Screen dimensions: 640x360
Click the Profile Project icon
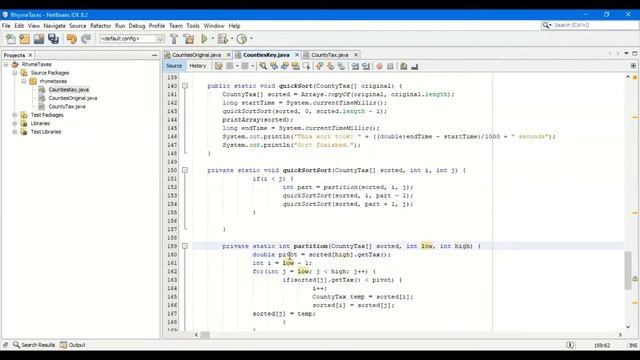point(242,39)
